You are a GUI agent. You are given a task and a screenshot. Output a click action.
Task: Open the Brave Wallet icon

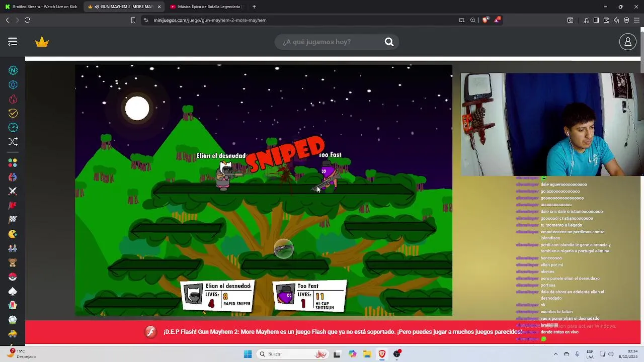pos(606,20)
